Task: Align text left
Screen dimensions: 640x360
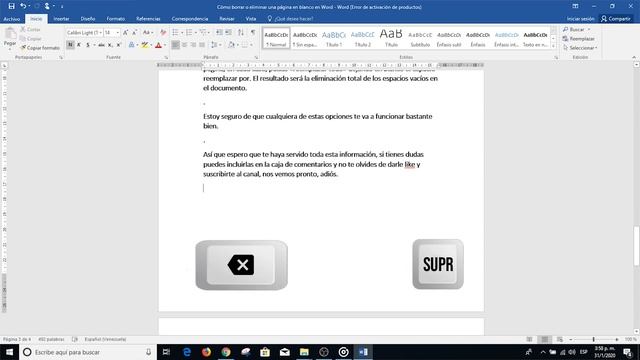Action: pos(176,45)
